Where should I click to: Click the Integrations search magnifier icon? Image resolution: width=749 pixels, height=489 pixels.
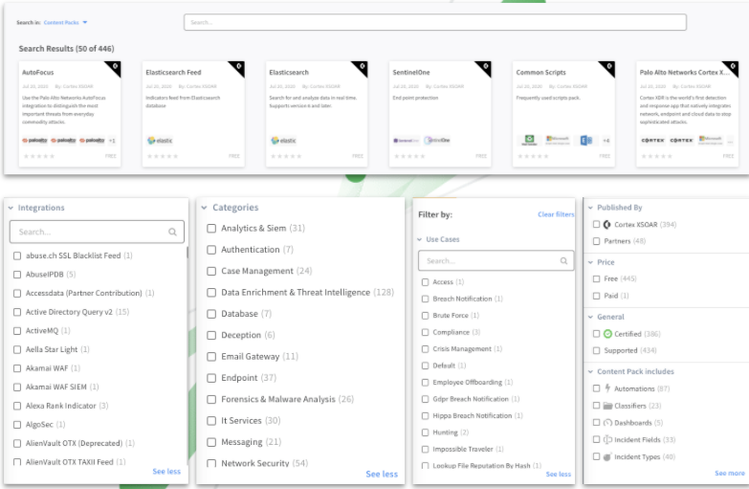172,232
